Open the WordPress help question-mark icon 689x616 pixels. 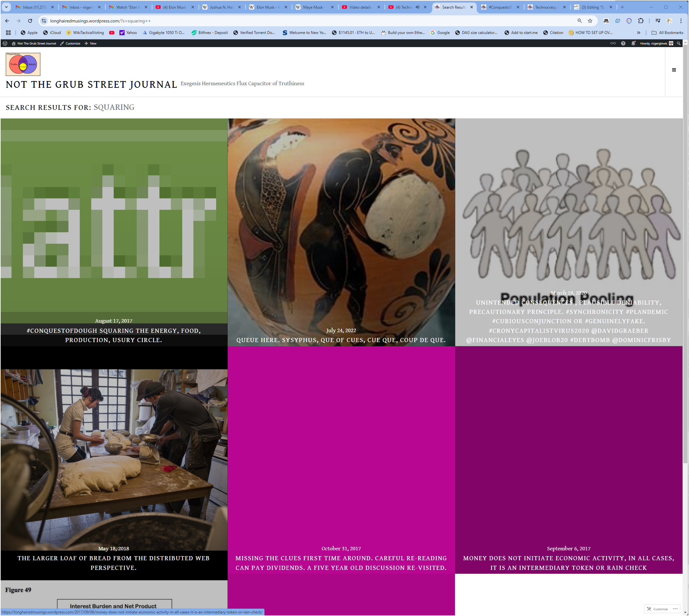pyautogui.click(x=623, y=43)
